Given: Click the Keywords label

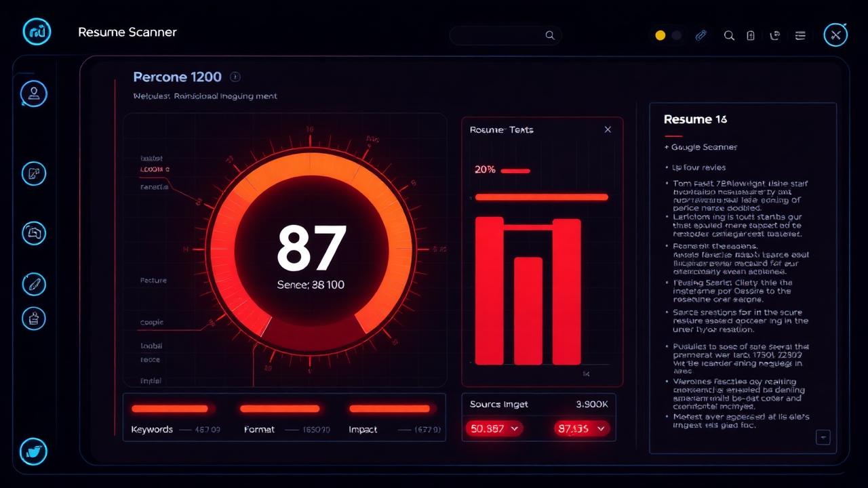Looking at the screenshot, I should 152,430.
